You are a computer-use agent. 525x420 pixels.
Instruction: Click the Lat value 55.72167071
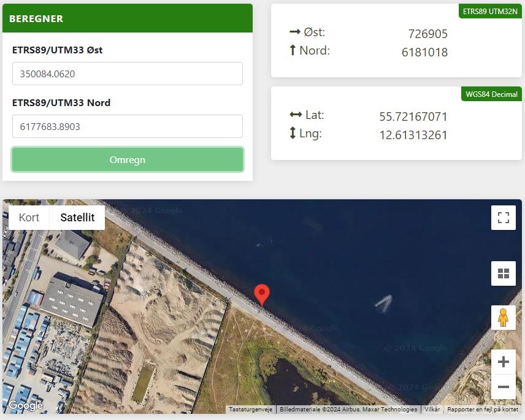coord(413,116)
